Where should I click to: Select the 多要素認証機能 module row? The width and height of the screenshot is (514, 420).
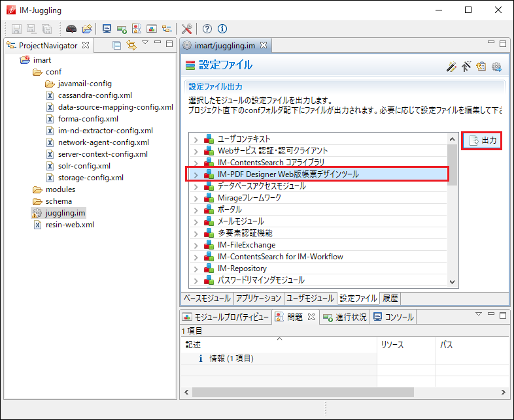[318, 233]
